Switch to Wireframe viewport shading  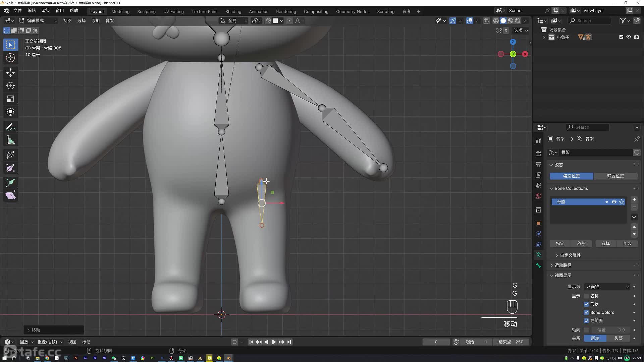click(x=496, y=21)
